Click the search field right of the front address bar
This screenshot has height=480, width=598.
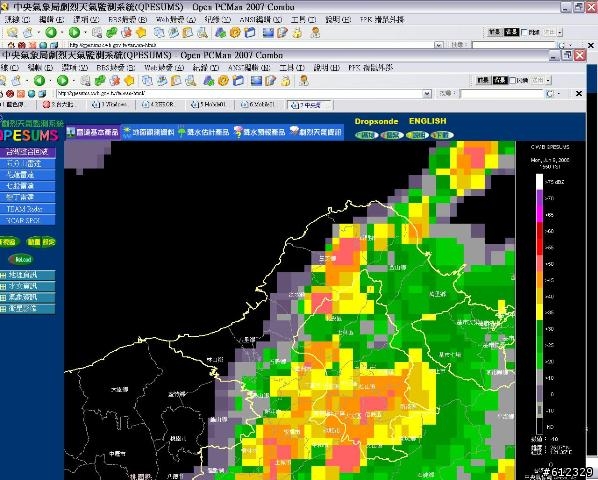tap(501, 93)
